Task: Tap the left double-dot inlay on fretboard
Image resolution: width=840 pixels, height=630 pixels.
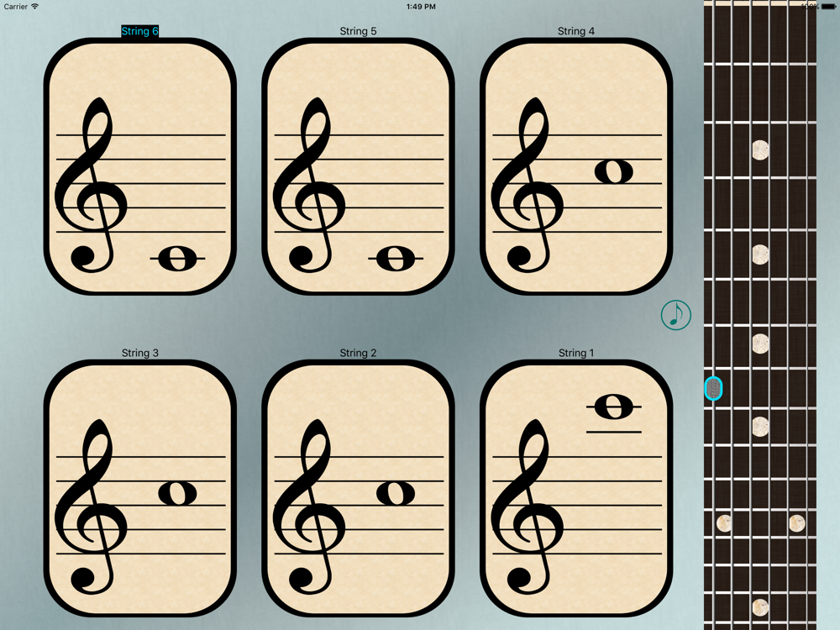Action: [724, 522]
